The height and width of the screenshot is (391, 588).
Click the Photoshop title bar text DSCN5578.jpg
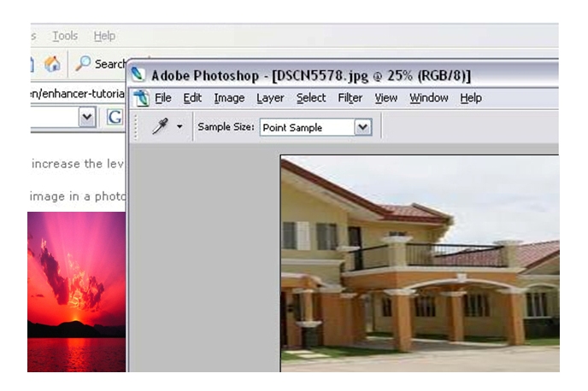click(x=322, y=76)
